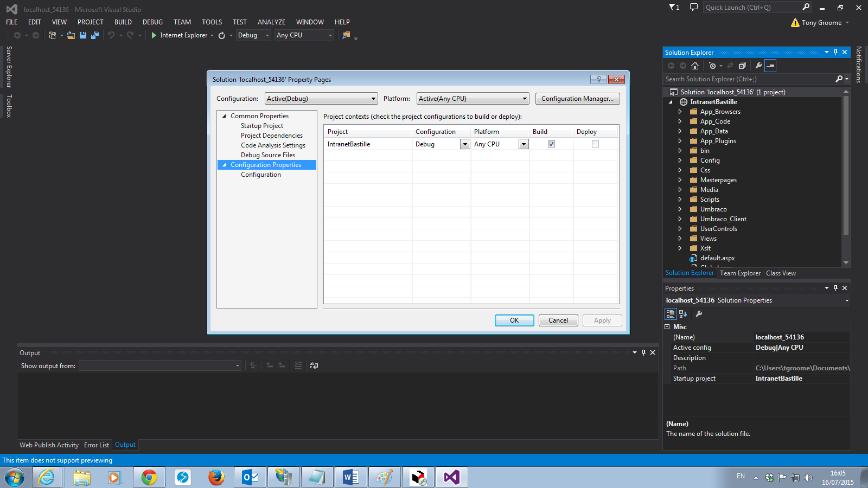Viewport: 868px width, 488px height.
Task: Click the Solution Explorer search magnifier icon
Action: pyautogui.click(x=839, y=79)
